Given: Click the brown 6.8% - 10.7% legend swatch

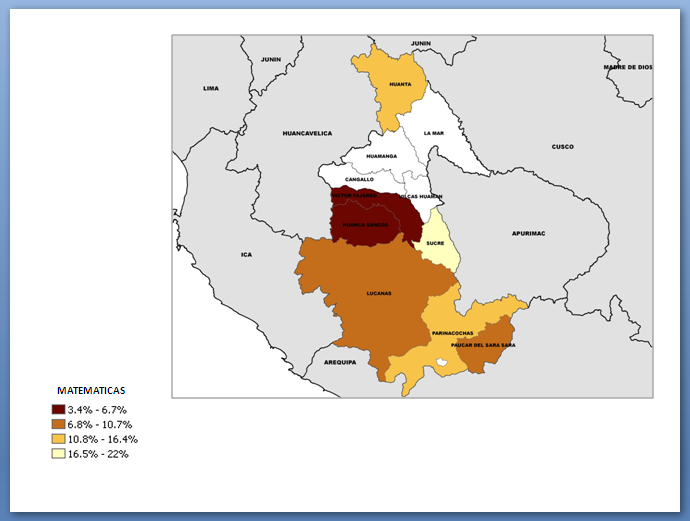Looking at the screenshot, I should 59,424.
